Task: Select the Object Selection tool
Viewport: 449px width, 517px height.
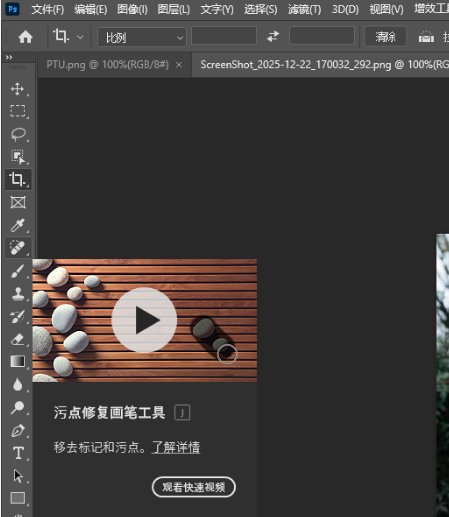Action: (18, 157)
